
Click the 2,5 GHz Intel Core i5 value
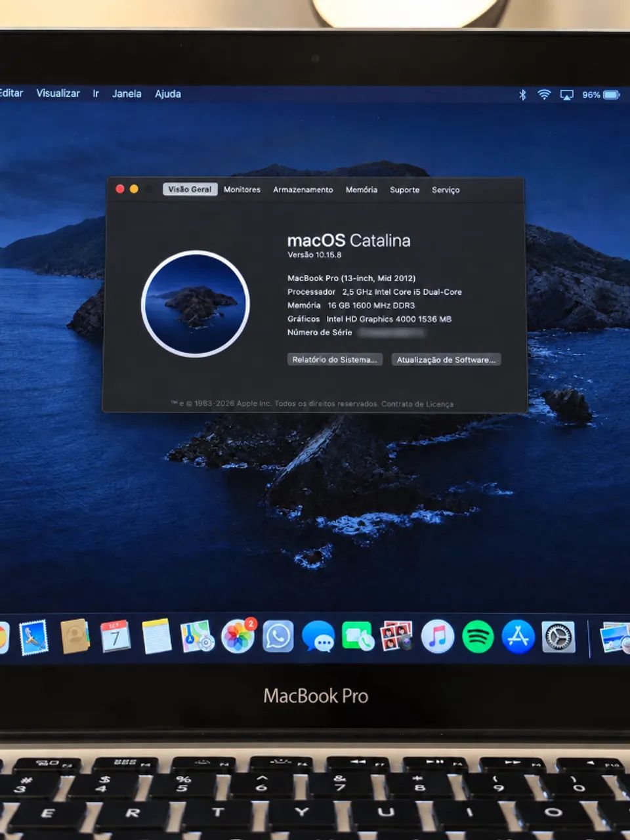point(402,292)
